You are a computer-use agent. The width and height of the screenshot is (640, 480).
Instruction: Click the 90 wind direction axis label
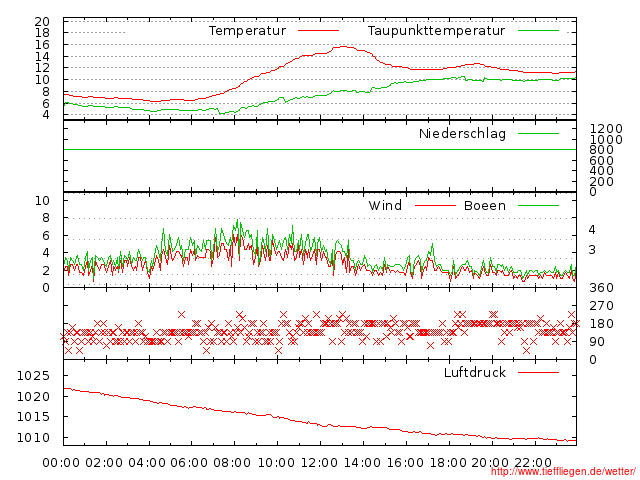pyautogui.click(x=597, y=342)
